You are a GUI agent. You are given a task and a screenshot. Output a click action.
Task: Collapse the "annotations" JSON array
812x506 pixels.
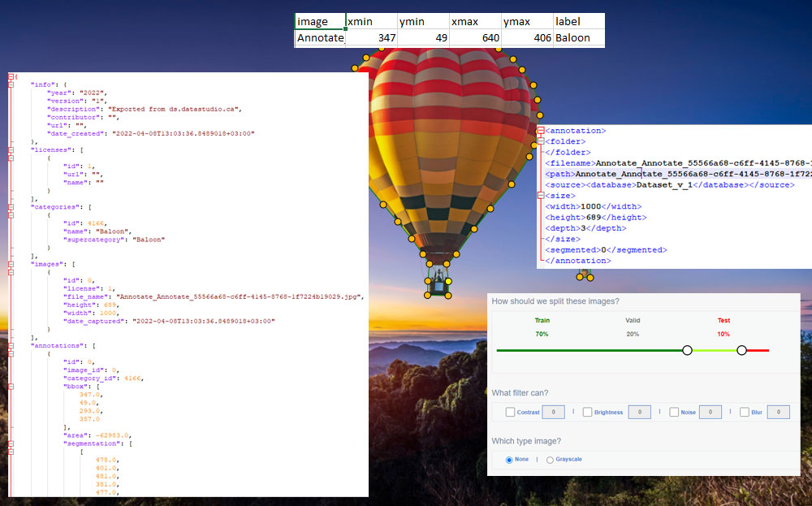(11, 346)
